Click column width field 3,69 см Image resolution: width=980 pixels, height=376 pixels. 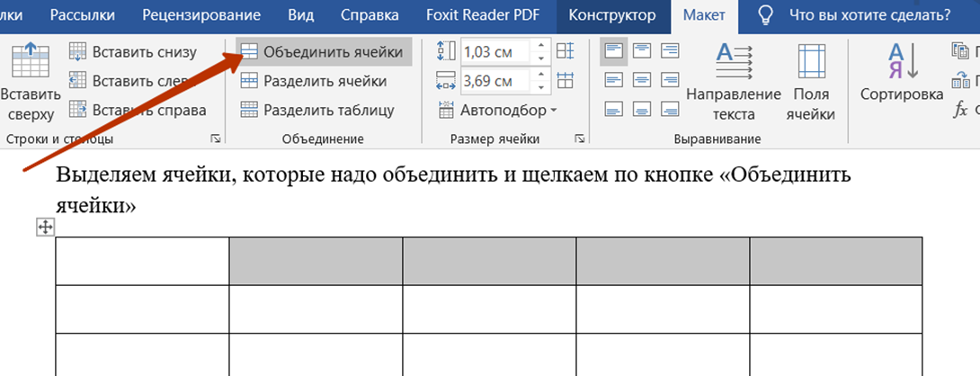pyautogui.click(x=495, y=81)
